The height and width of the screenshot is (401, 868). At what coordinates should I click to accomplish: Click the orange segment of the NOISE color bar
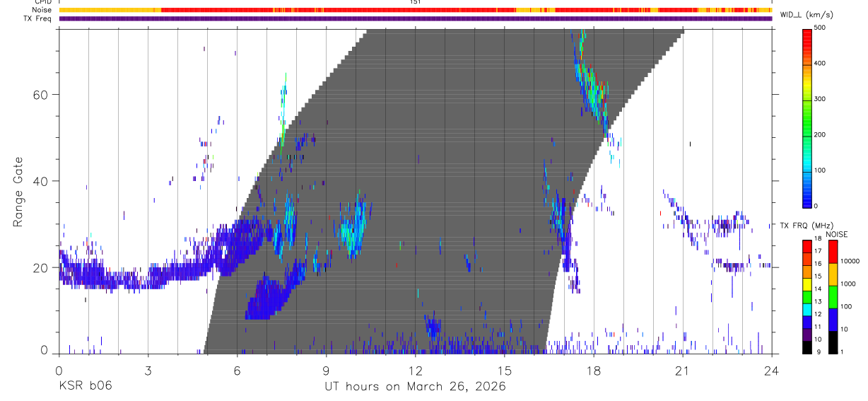[x=832, y=274]
